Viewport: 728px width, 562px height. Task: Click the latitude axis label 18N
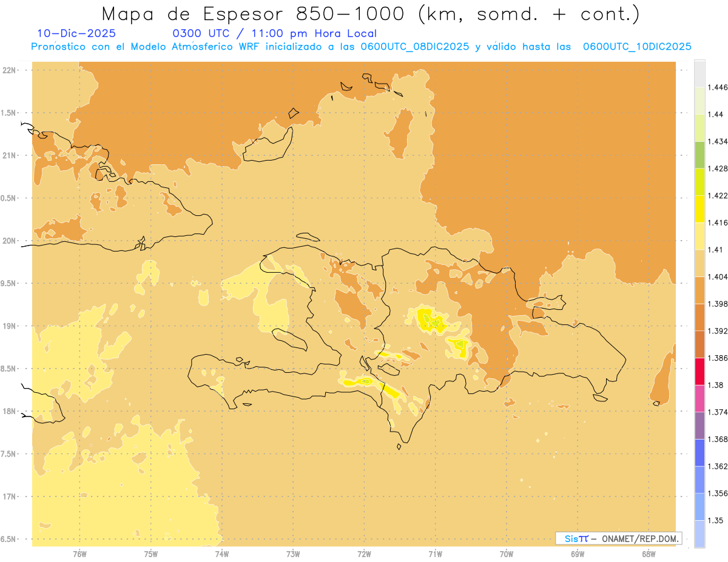point(10,412)
